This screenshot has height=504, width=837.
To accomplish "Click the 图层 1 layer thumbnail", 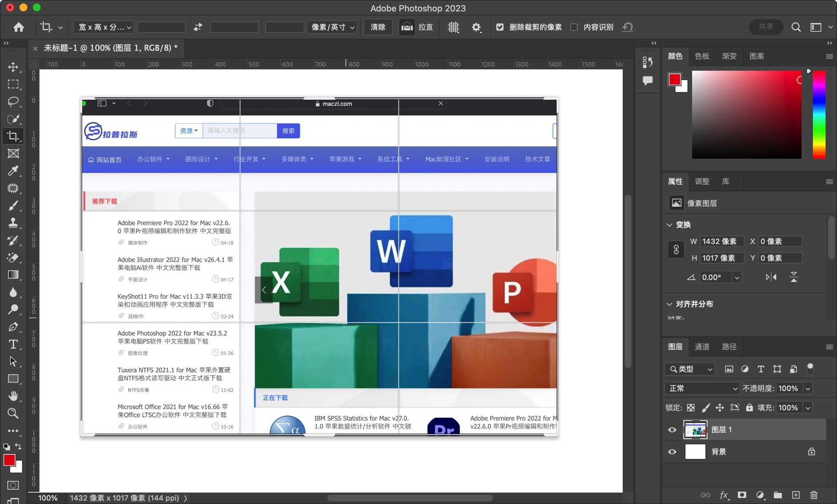I will [695, 430].
